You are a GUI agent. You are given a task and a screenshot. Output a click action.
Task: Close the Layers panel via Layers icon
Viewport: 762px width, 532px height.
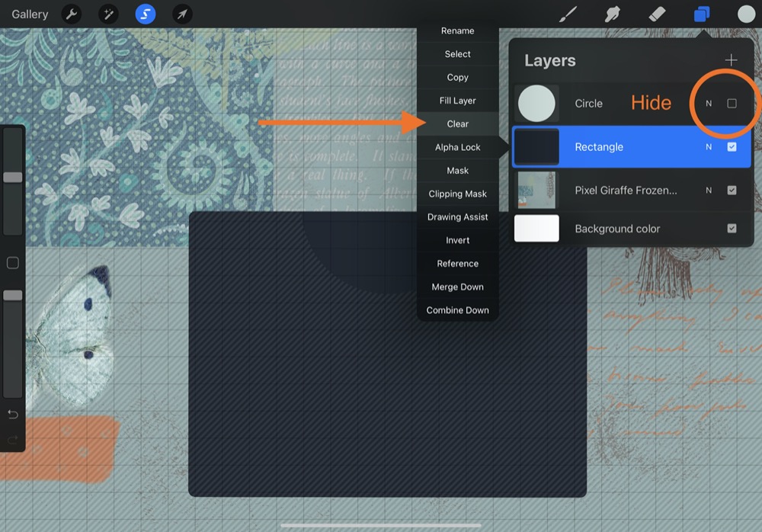pos(702,14)
